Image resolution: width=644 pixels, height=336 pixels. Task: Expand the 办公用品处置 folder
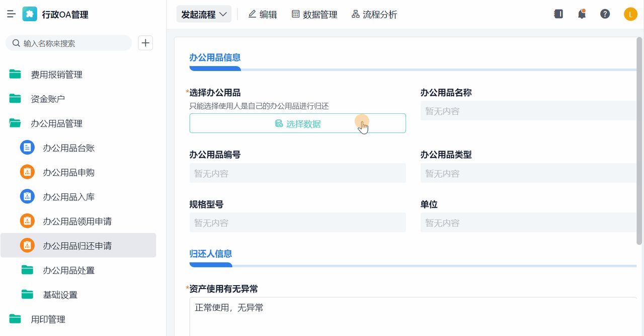pyautogui.click(x=27, y=270)
